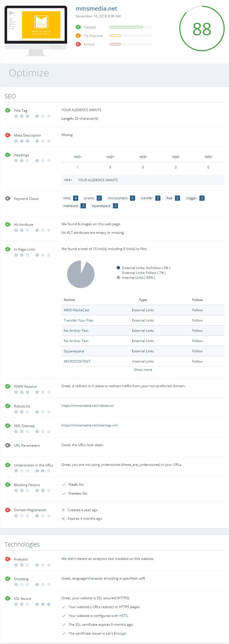The image size is (229, 644).
Task: Select the mms keyword tag
Action: pos(70,198)
